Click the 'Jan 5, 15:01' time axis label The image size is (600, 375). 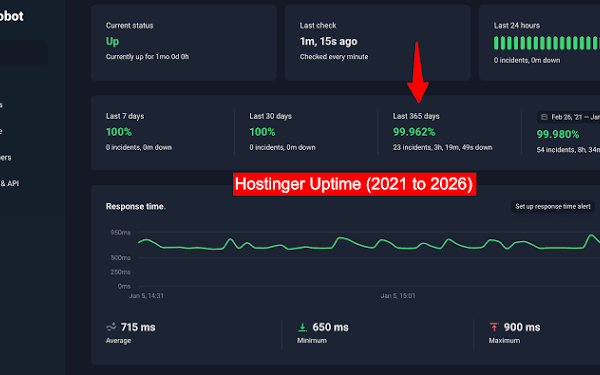[398, 296]
